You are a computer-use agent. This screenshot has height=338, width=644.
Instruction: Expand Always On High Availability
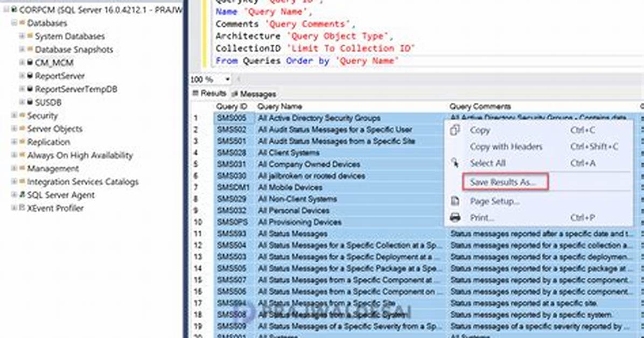coord(14,155)
